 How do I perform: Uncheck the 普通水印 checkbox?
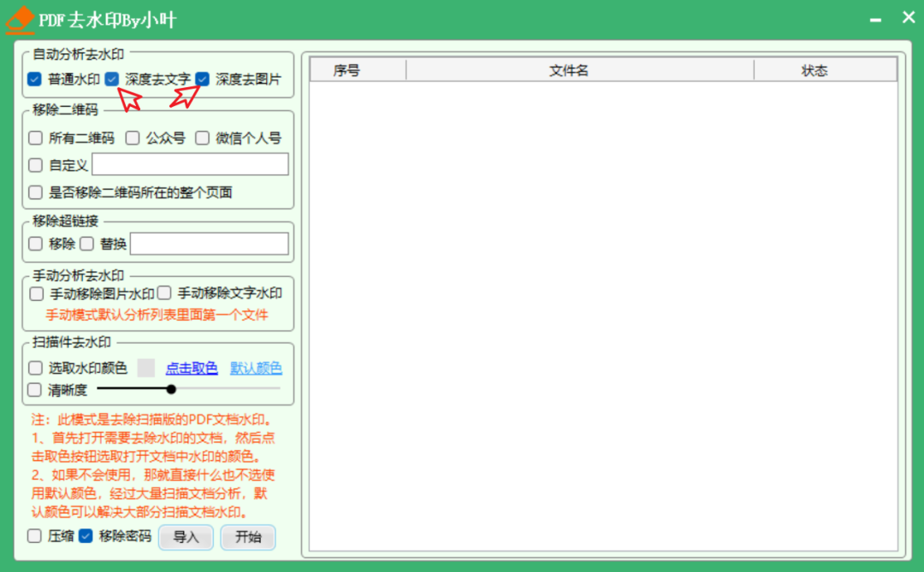pyautogui.click(x=34, y=79)
